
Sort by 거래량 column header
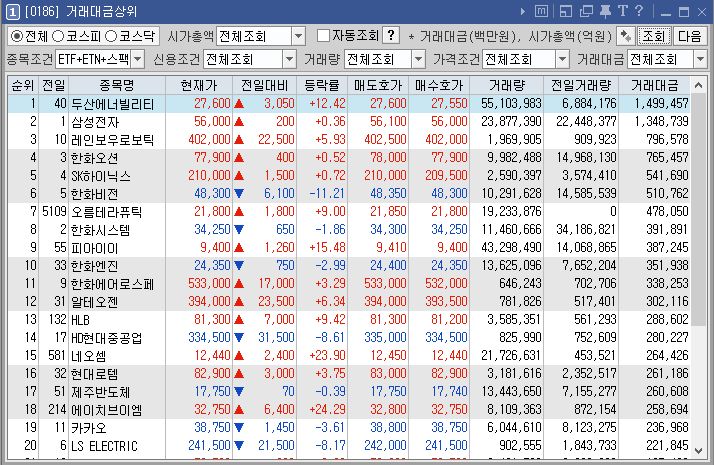pyautogui.click(x=507, y=85)
